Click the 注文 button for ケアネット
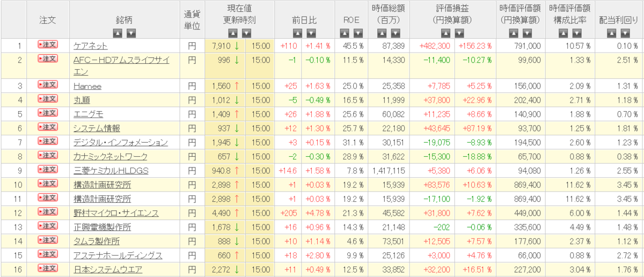This screenshot has height=277, width=644. point(48,45)
